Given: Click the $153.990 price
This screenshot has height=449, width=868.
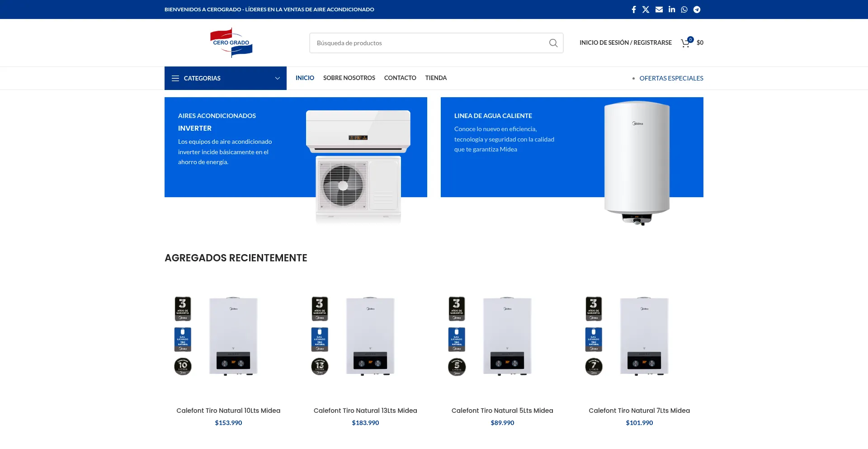Looking at the screenshot, I should pyautogui.click(x=228, y=423).
